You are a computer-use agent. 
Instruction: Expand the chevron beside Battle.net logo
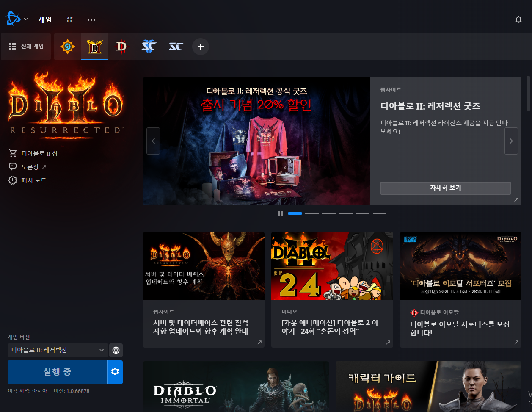click(26, 19)
